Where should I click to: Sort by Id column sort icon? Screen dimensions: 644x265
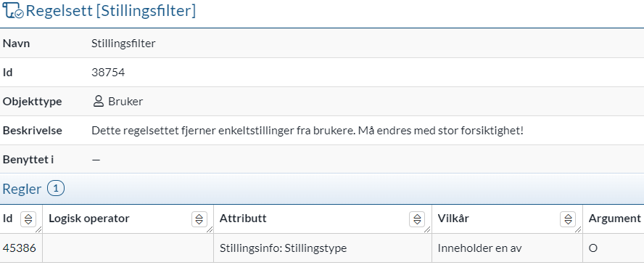click(x=28, y=219)
